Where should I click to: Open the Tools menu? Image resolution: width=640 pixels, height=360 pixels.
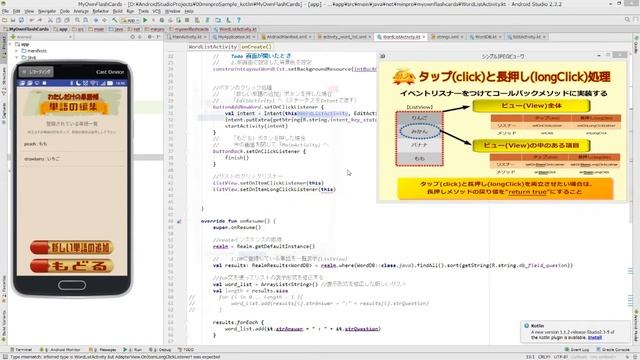coord(143,11)
